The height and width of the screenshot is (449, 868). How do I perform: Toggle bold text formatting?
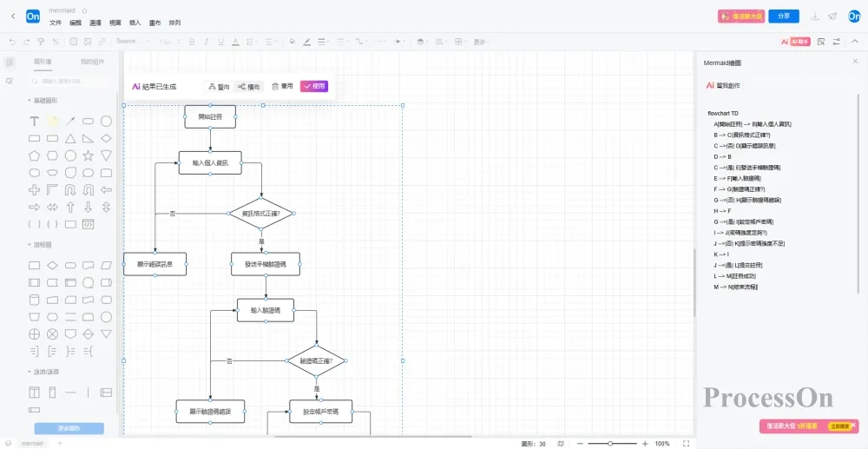pyautogui.click(x=190, y=41)
